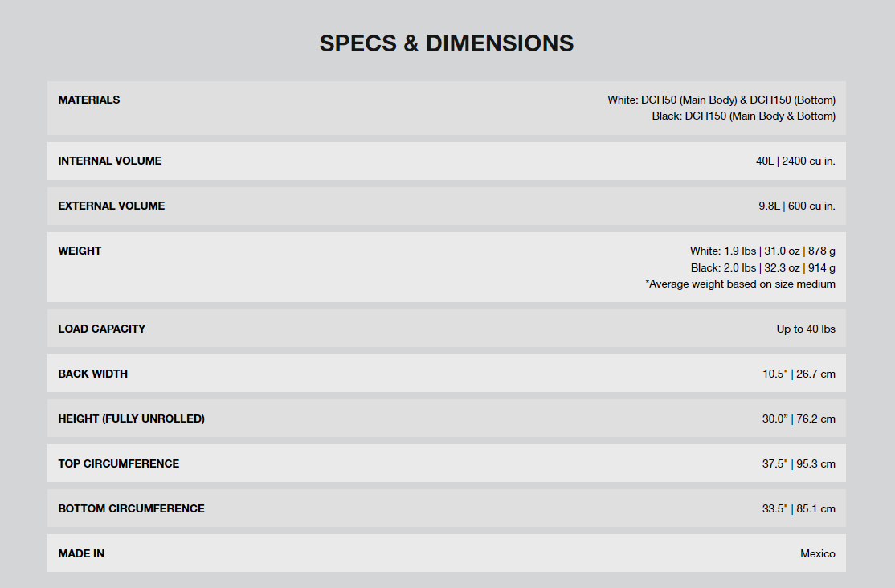The width and height of the screenshot is (895, 588).
Task: Click the 30.0" | 76.2 cm height value
Action: [x=799, y=419]
